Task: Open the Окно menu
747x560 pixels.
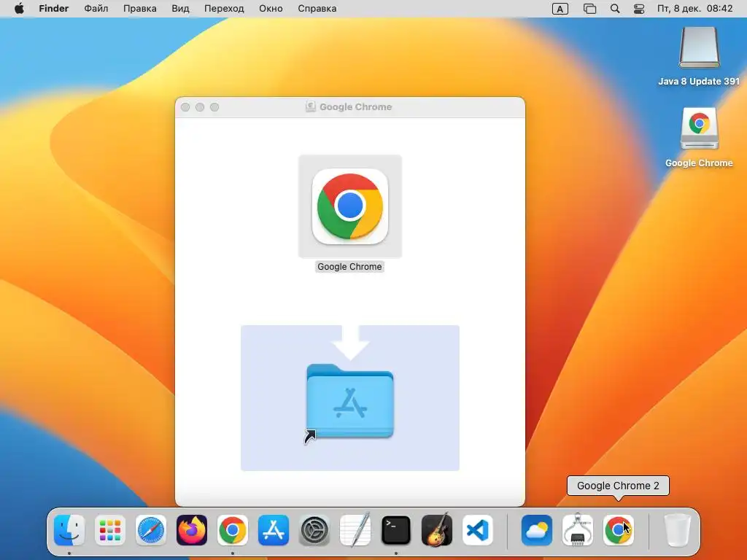Action: coord(271,9)
